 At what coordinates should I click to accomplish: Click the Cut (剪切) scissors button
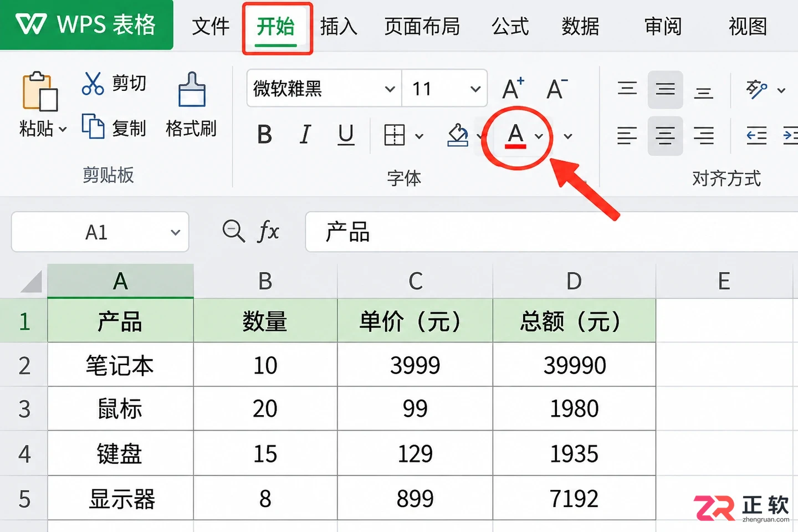(114, 84)
